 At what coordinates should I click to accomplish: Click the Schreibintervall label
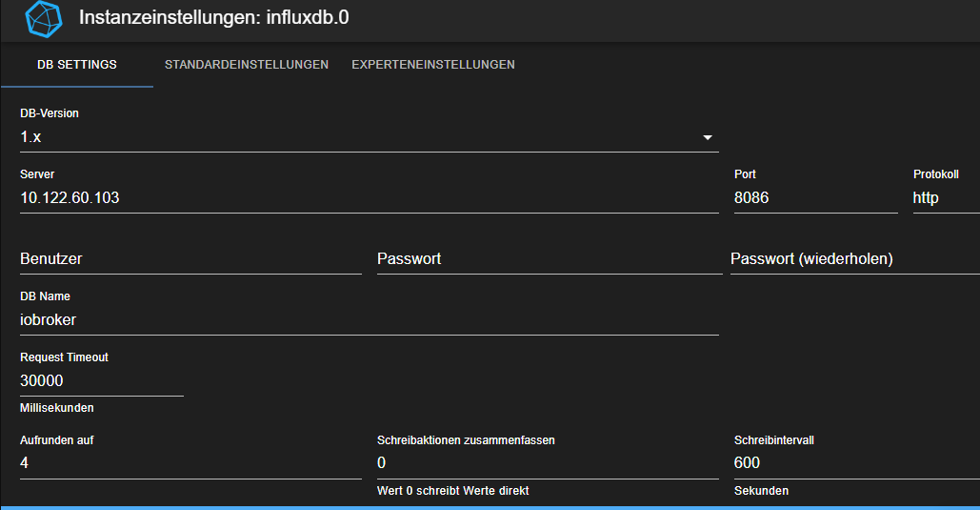pyautogui.click(x=773, y=439)
